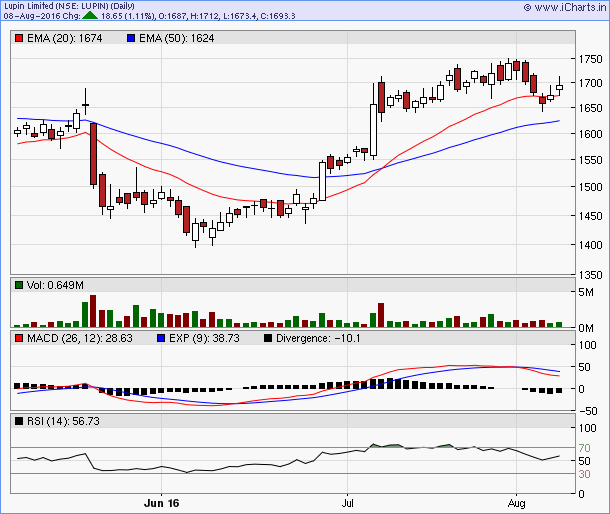The width and height of the screenshot is (610, 514).
Task: Click the green up-arrow change indicator
Action: pos(90,16)
